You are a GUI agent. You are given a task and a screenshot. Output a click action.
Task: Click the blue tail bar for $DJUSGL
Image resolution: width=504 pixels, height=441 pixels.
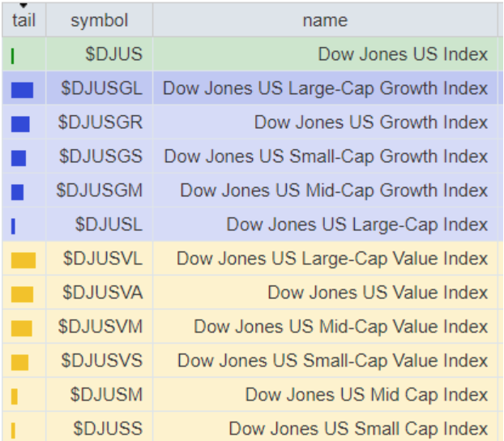pos(22,90)
